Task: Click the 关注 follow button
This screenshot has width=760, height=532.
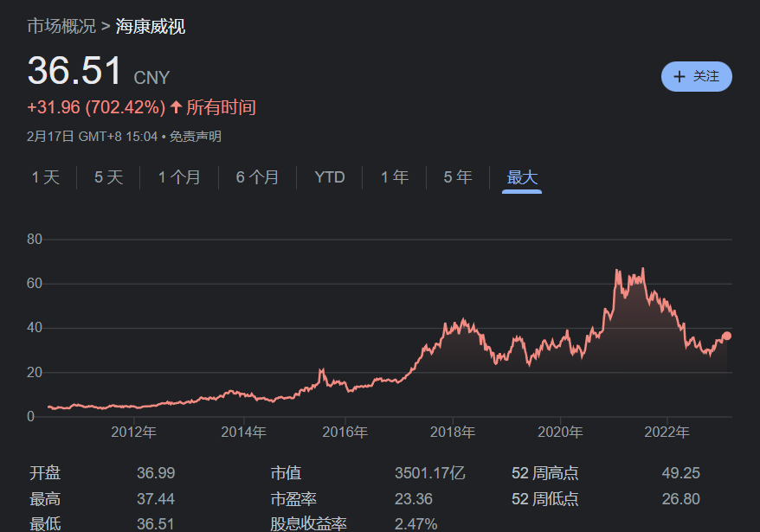Action: point(697,76)
